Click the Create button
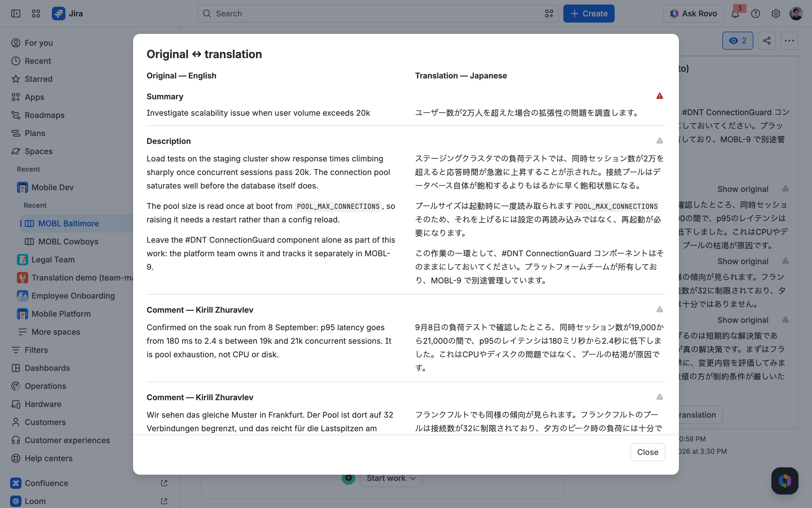 588,14
